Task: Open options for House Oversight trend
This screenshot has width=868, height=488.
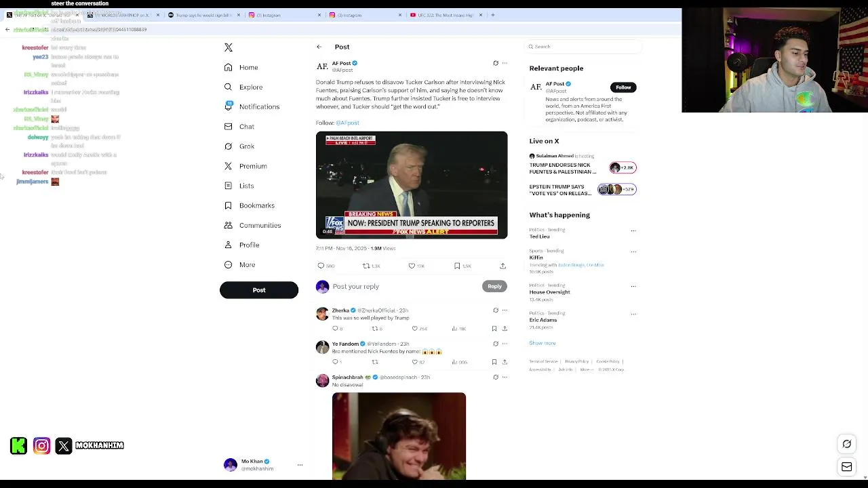Action: coord(633,286)
